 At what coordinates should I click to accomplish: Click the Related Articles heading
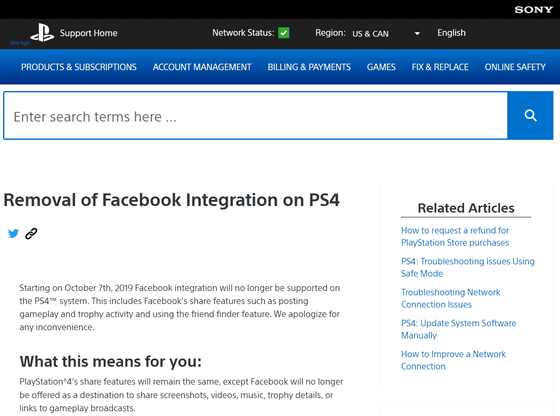tap(466, 208)
